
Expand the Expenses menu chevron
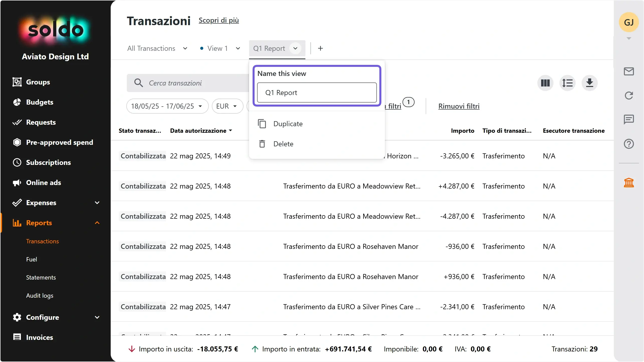97,203
